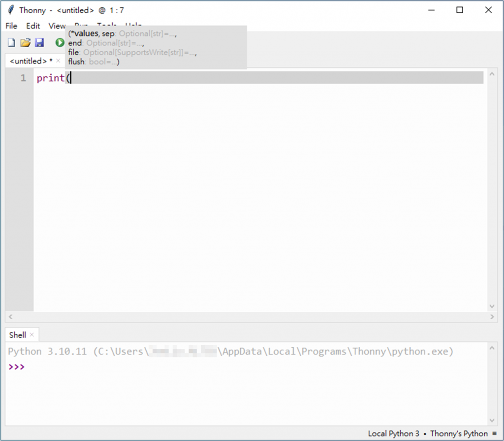Click the hamburger icon in status bar

tap(494, 434)
